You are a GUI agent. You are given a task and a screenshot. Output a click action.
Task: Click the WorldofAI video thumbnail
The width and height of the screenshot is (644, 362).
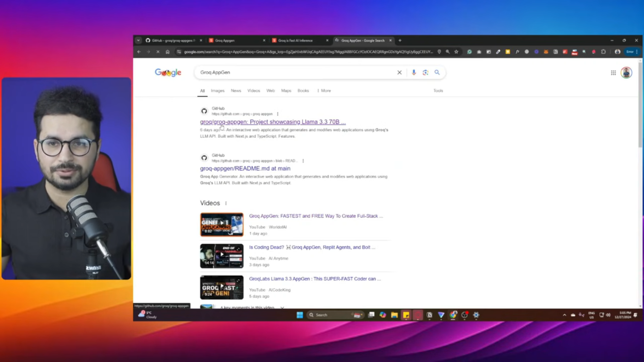pos(222,225)
